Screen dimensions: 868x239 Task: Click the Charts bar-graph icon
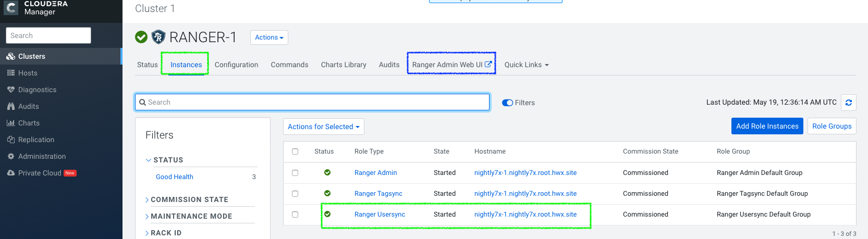pyautogui.click(x=10, y=123)
